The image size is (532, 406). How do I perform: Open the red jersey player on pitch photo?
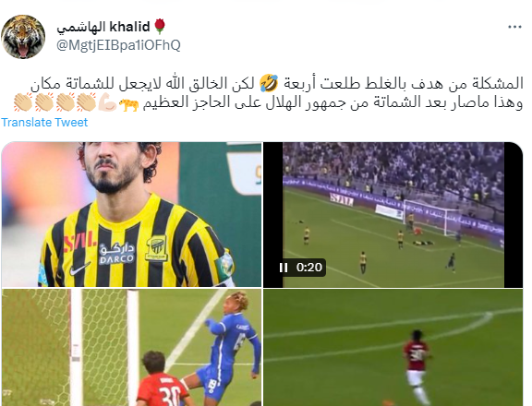[393, 347]
